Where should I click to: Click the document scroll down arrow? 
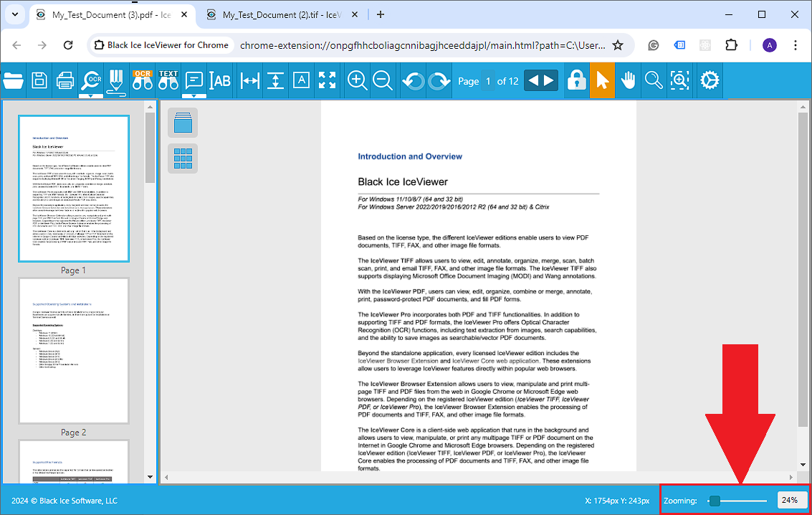(x=803, y=465)
